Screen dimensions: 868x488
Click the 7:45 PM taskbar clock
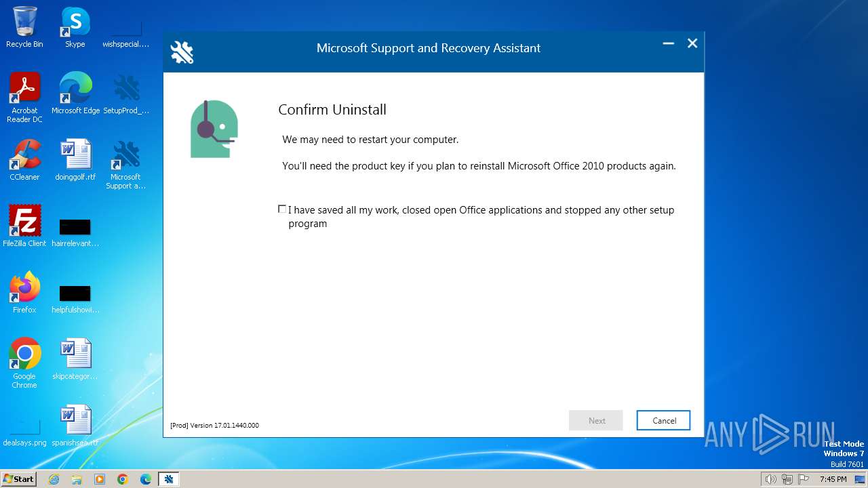pyautogui.click(x=833, y=479)
